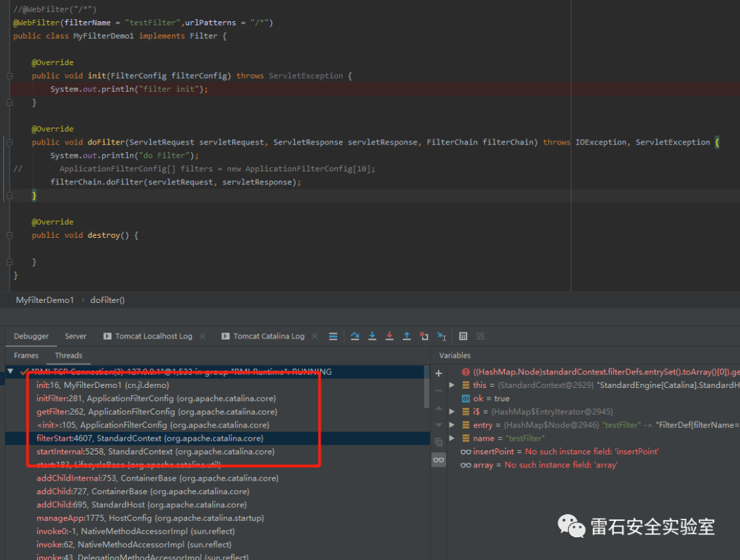
Task: Toggle code folding for the init method
Action: coord(10,76)
